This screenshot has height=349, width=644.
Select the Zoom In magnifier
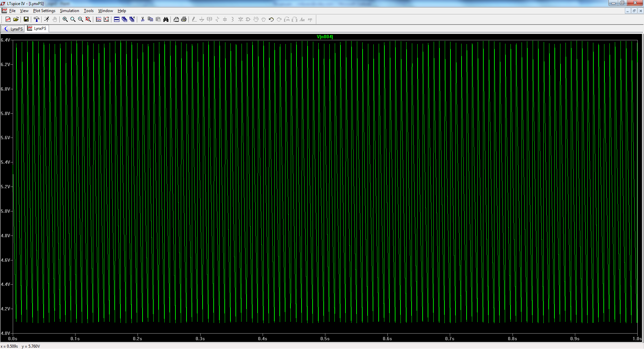pyautogui.click(x=65, y=19)
